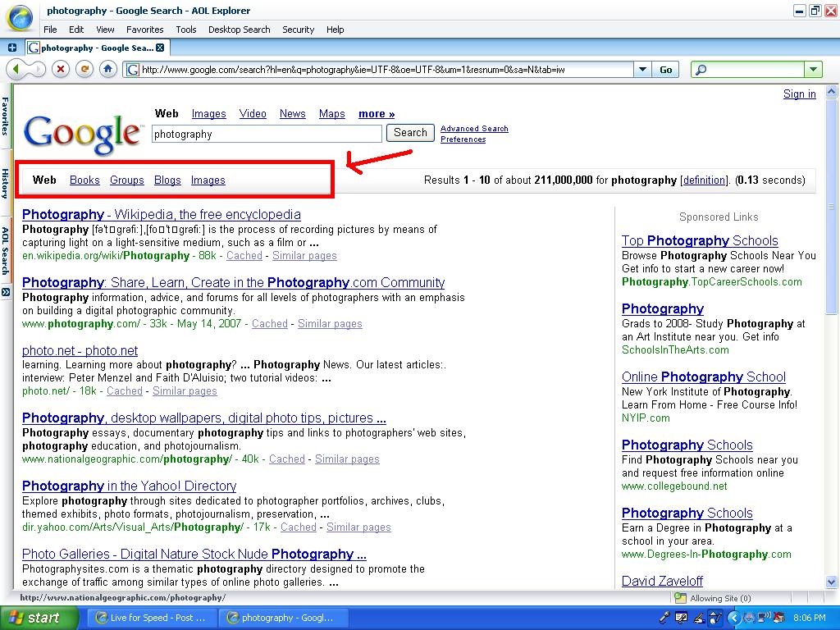Click the News search link
Screen dimensions: 840x630
[x=293, y=113]
